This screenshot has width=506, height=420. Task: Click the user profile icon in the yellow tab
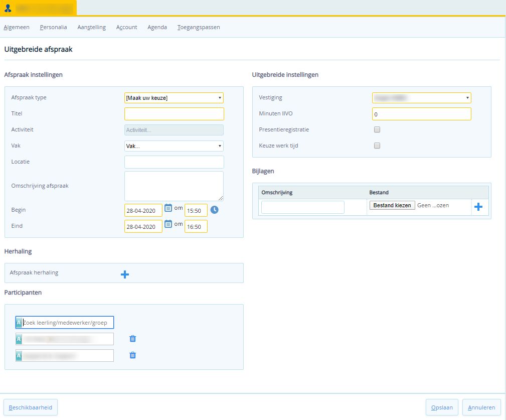[x=8, y=9]
